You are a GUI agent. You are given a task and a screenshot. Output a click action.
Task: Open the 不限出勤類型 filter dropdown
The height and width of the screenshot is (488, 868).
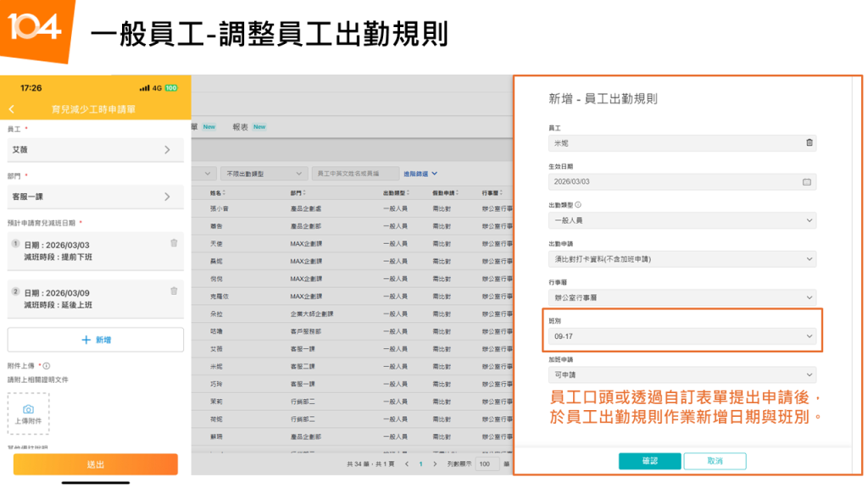262,173
